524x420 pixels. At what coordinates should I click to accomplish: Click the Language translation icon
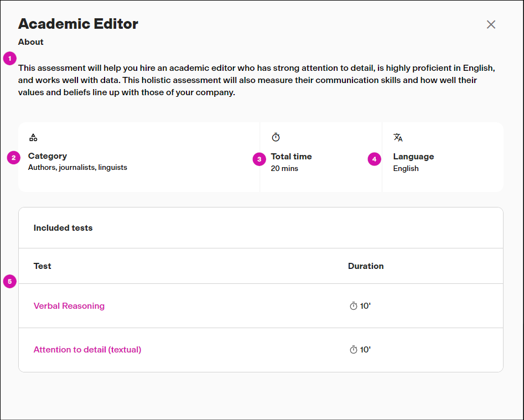(398, 137)
